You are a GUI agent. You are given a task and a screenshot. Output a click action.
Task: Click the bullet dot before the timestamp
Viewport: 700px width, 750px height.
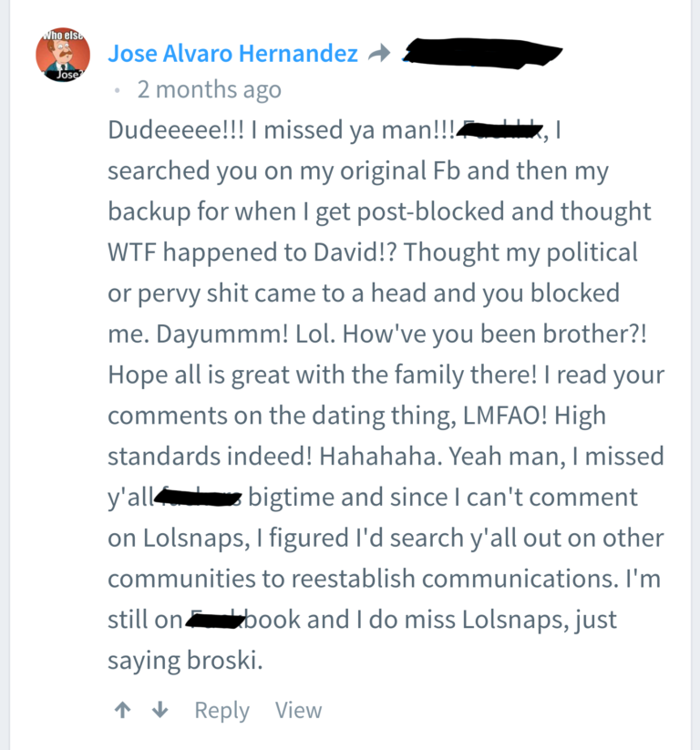pyautogui.click(x=117, y=90)
